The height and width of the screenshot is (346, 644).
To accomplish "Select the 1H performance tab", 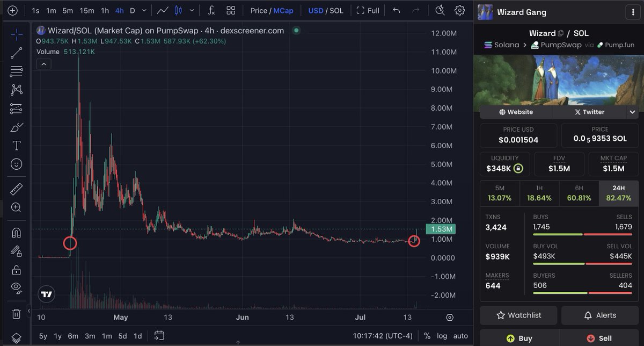I will tap(539, 193).
